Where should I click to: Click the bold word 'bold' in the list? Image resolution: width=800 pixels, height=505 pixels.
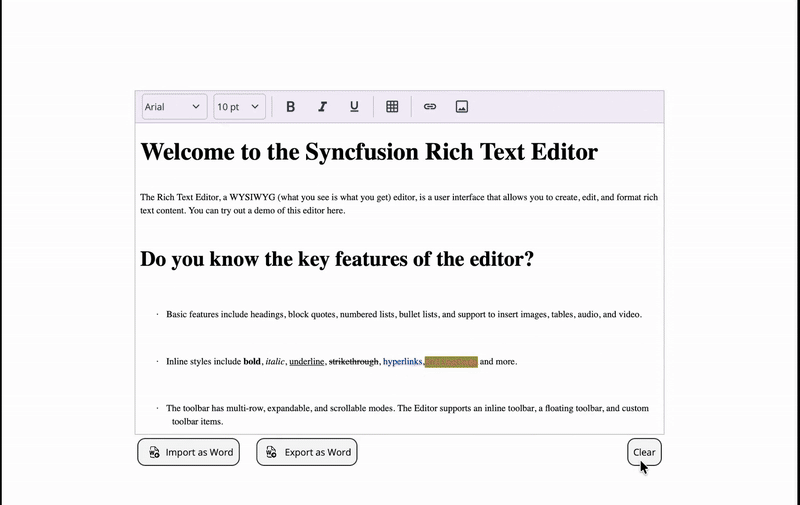(252, 362)
